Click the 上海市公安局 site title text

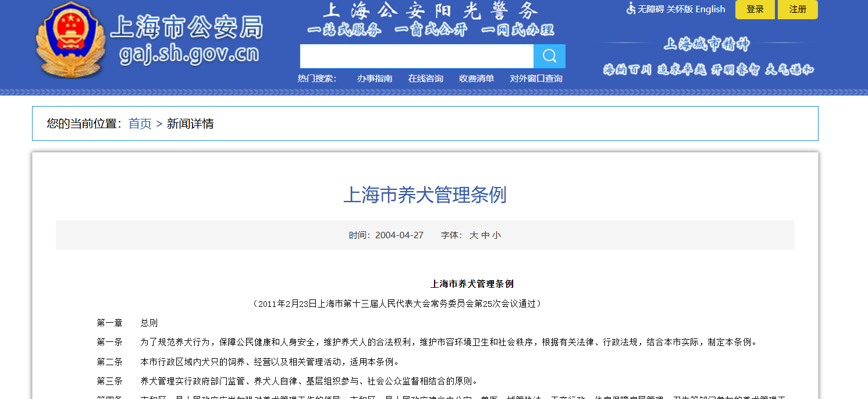click(187, 28)
